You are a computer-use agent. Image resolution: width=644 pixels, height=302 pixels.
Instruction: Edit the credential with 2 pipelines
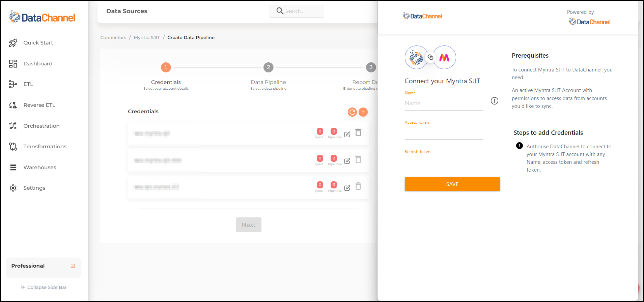tap(347, 161)
